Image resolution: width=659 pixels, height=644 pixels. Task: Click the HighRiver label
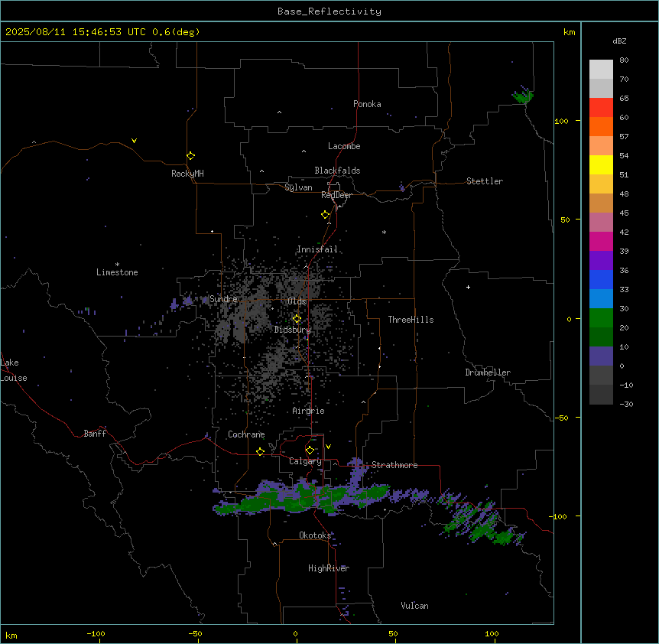coord(329,568)
